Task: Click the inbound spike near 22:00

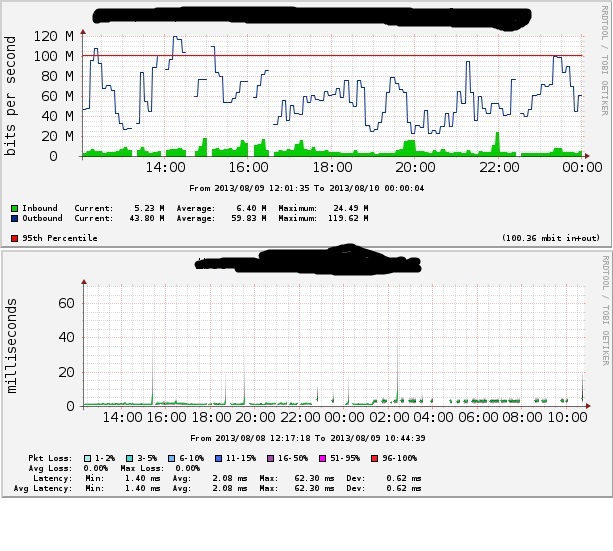Action: pyautogui.click(x=497, y=143)
